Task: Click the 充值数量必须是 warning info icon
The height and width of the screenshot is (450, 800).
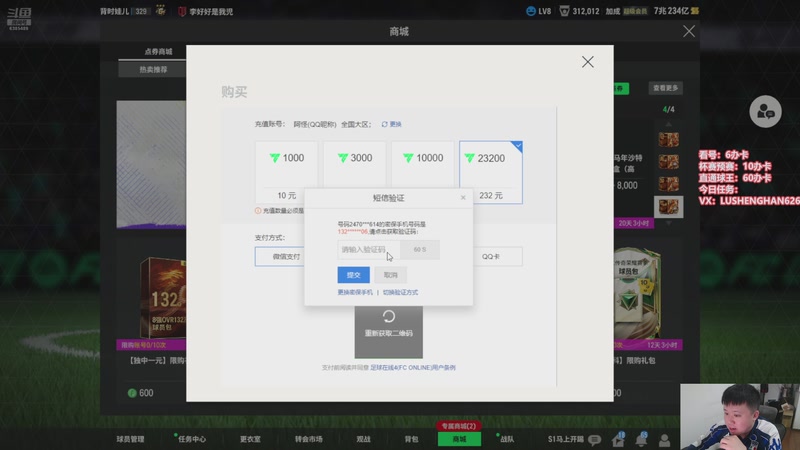Action: (258, 211)
